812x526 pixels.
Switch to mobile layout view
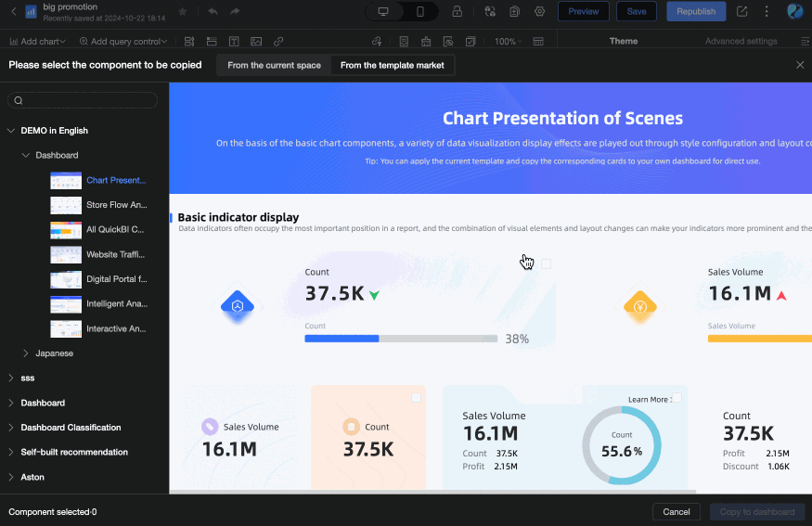click(x=419, y=11)
